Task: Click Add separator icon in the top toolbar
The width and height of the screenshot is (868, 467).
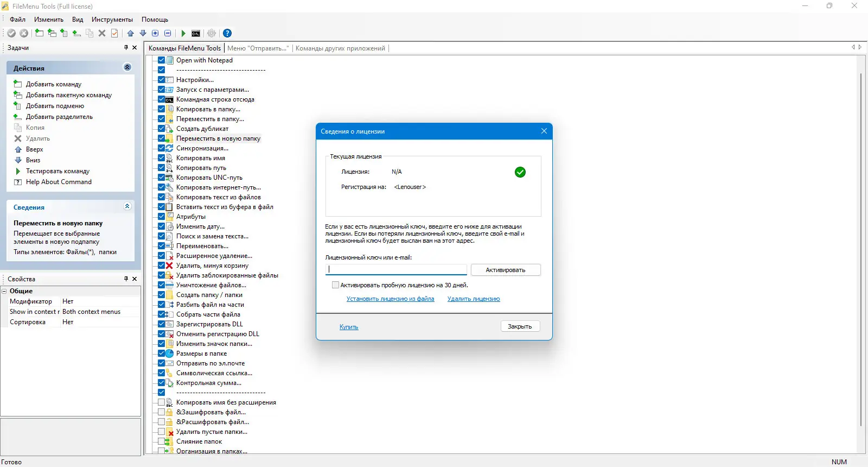Action: point(76,33)
